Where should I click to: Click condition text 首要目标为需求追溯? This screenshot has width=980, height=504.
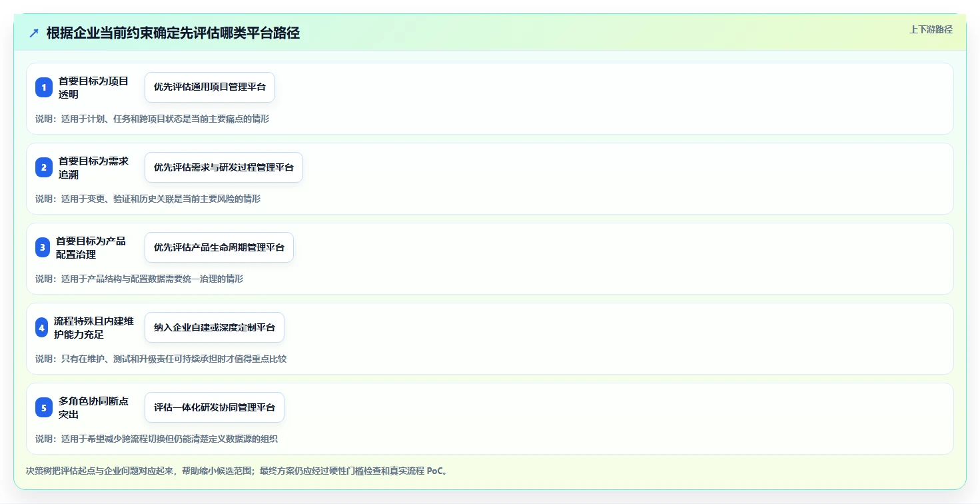point(94,167)
